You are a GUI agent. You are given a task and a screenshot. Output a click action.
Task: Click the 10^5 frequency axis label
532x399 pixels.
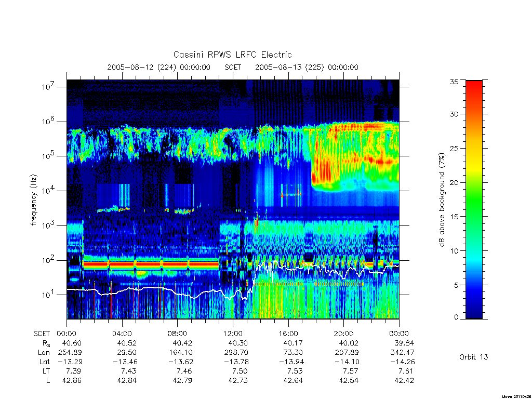48,156
